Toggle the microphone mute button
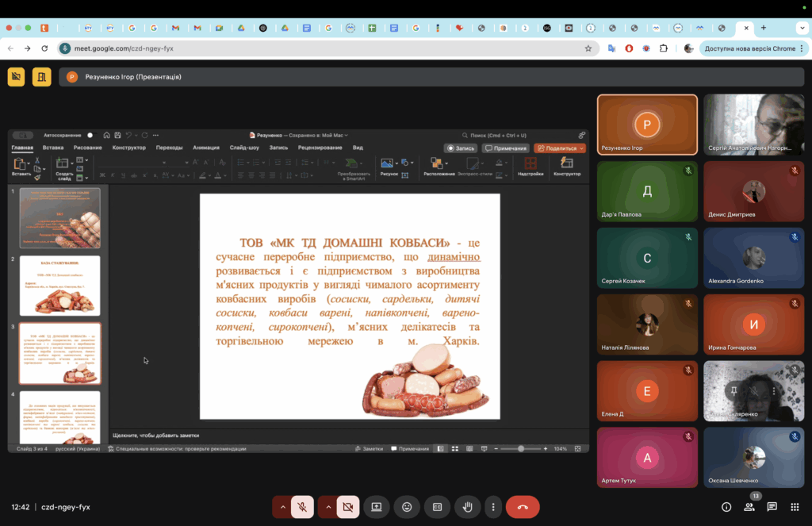This screenshot has height=526, width=812. click(x=302, y=507)
